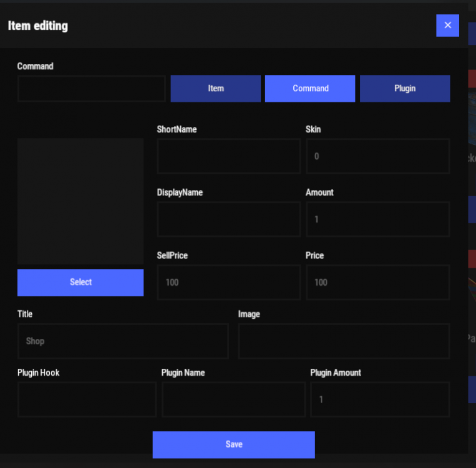
Task: Close the Item editing dialog
Action: click(x=447, y=26)
